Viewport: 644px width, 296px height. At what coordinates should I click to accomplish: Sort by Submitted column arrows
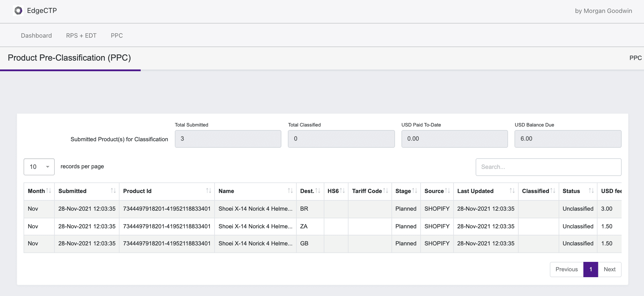[x=113, y=191]
